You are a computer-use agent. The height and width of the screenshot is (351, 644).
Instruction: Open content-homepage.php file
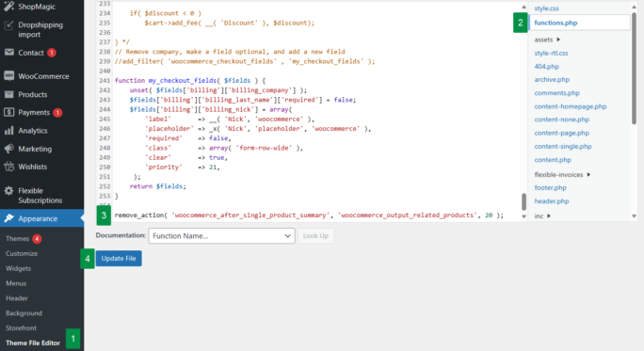point(570,106)
